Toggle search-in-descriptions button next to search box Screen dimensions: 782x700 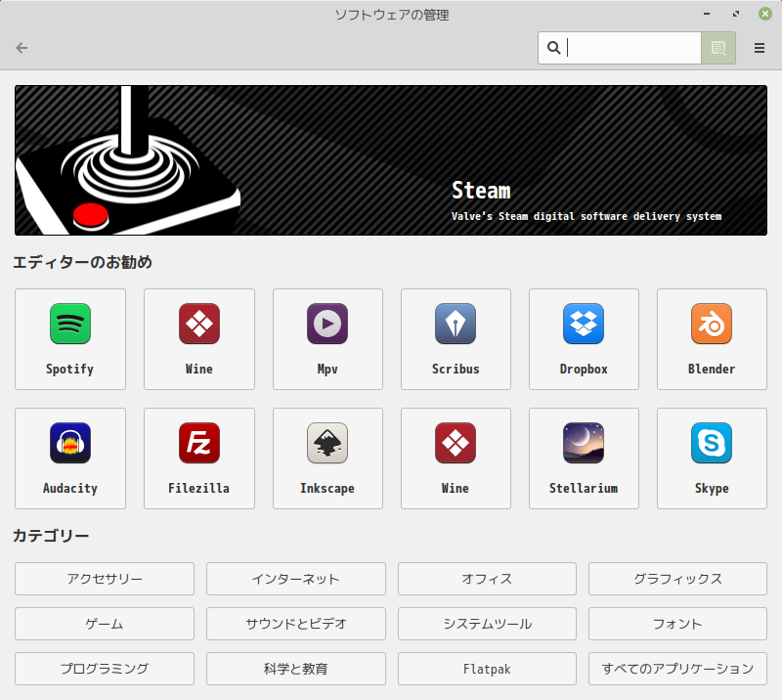tap(718, 48)
